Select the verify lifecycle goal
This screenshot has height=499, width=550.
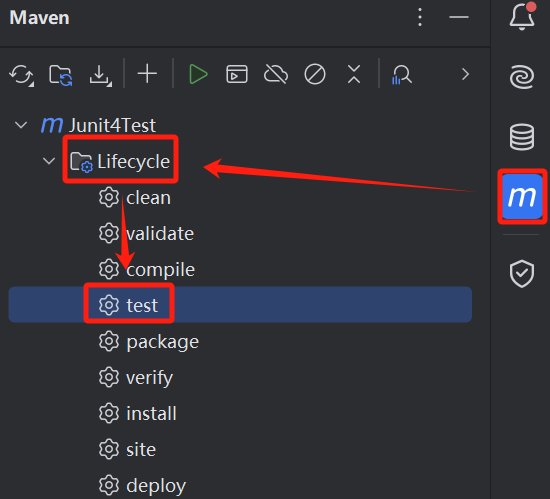click(x=149, y=378)
